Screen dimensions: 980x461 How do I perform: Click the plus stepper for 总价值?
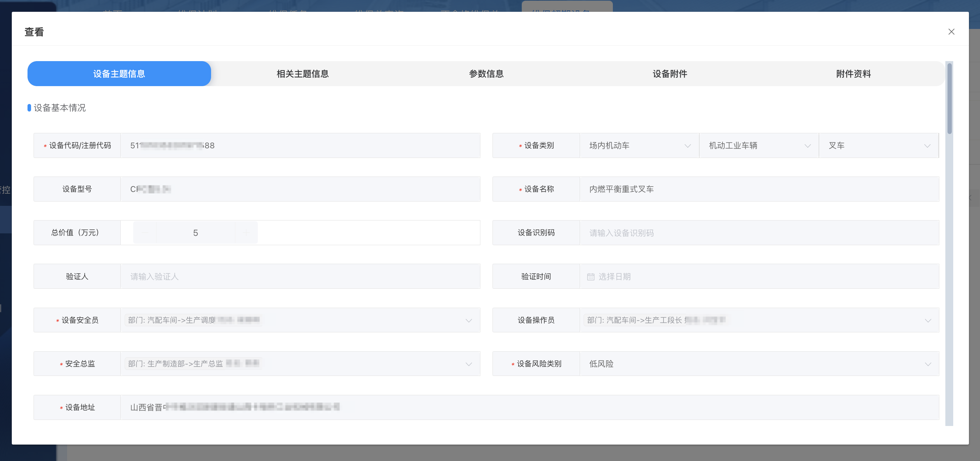246,233
